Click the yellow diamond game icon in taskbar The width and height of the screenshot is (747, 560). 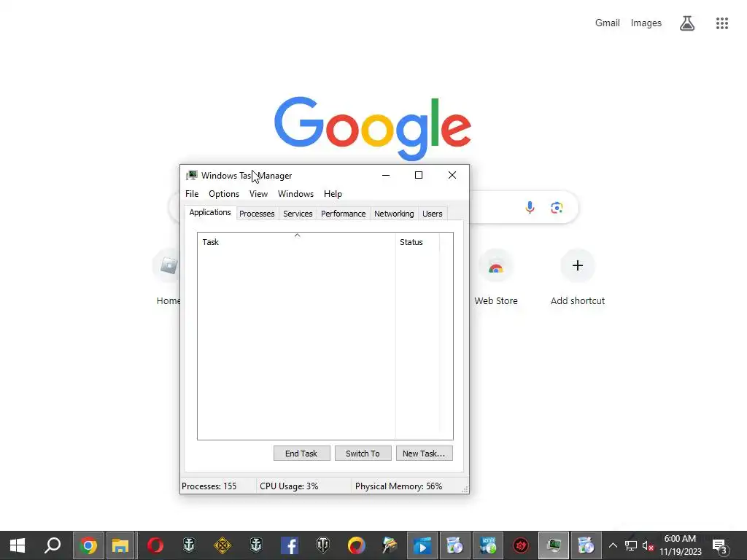(x=222, y=545)
